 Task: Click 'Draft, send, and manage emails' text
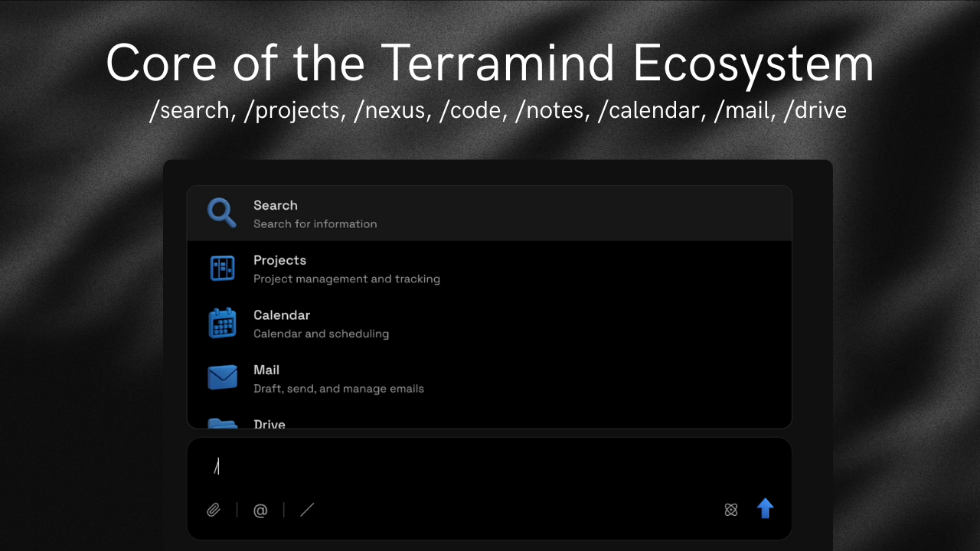[x=339, y=388]
